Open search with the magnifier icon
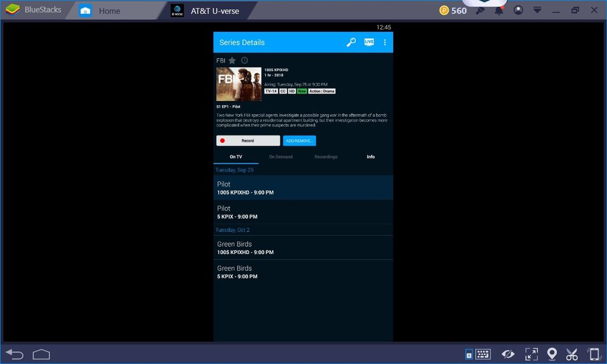Viewport: 607px width, 364px height. 351,43
